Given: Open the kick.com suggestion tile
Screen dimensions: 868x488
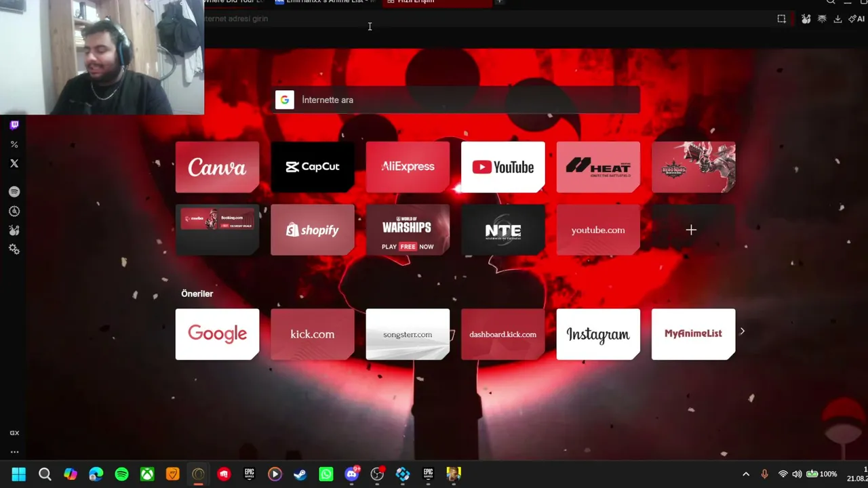Looking at the screenshot, I should (x=313, y=334).
